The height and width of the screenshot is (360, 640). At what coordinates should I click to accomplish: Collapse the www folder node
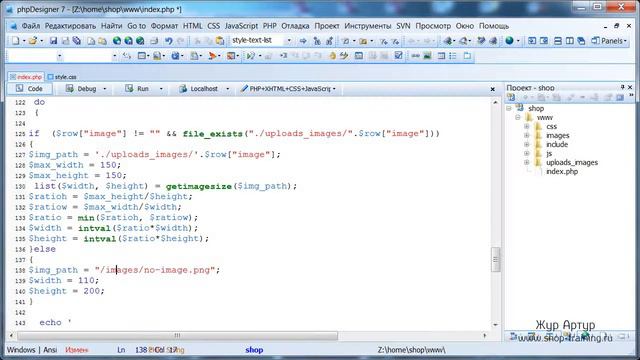[518, 118]
